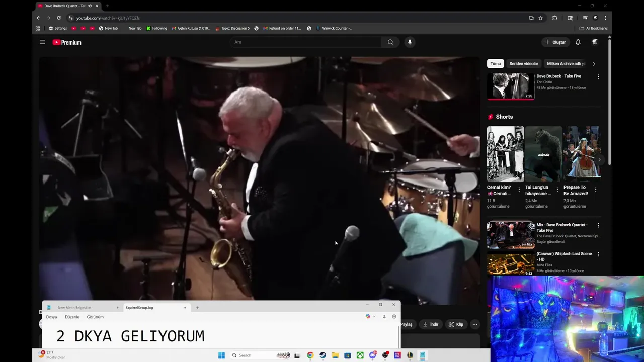Open Chrome extensions puzzle icon
The width and height of the screenshot is (644, 362).
click(555, 18)
